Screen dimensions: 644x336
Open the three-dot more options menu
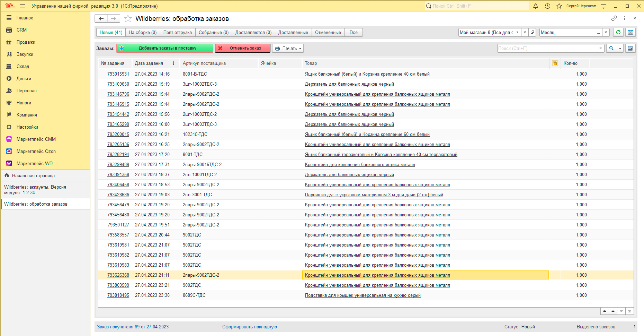624,18
